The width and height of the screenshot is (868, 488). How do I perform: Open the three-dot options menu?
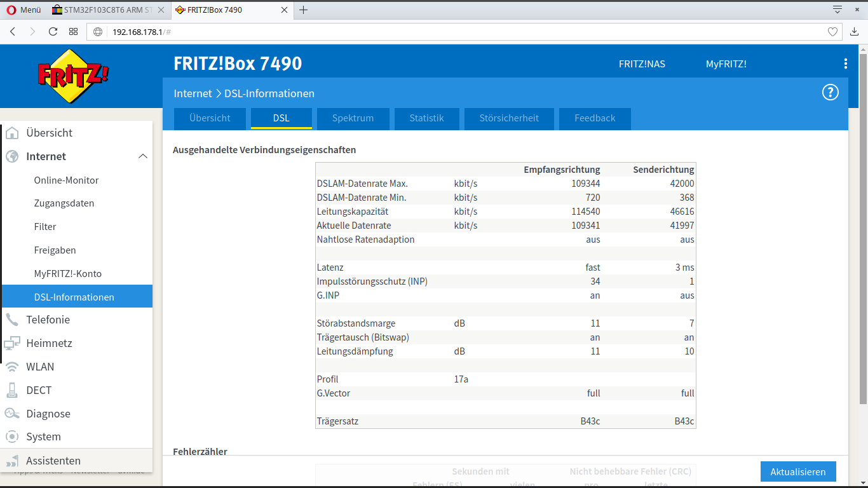tap(845, 64)
